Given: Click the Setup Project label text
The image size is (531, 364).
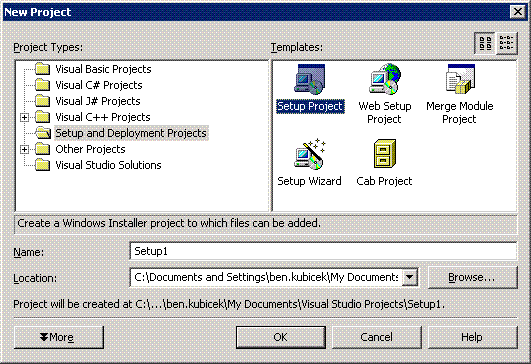Looking at the screenshot, I should click(x=310, y=106).
